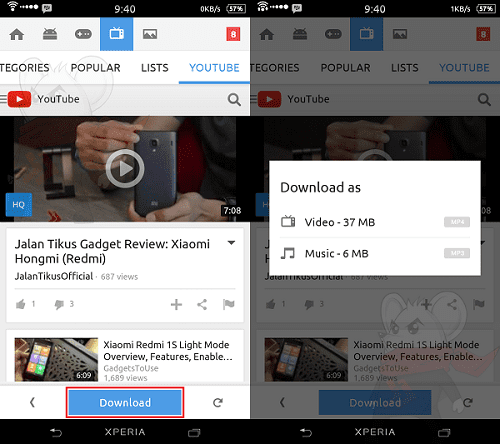500x444 pixels.
Task: Click the dimmed refresh icon in right screen
Action: tap(468, 403)
